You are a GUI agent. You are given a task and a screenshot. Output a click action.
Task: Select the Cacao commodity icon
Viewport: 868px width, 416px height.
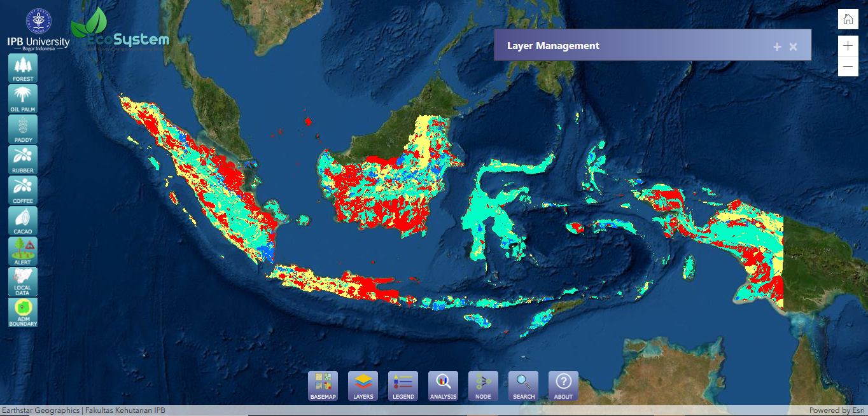(22, 221)
